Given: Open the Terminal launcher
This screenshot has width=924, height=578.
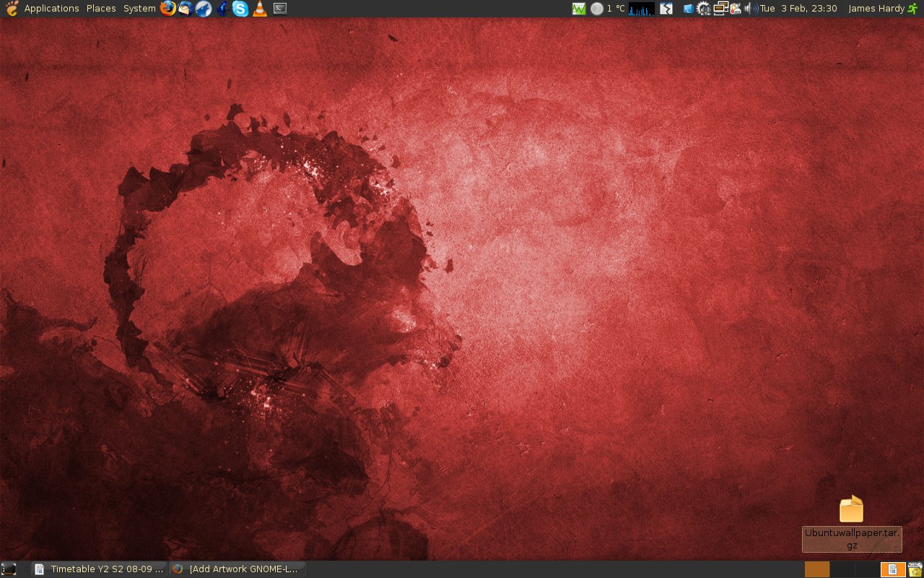Looking at the screenshot, I should click(280, 9).
